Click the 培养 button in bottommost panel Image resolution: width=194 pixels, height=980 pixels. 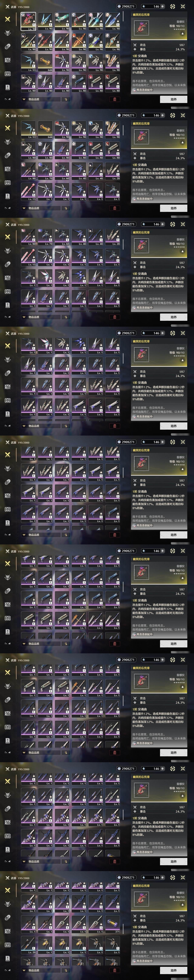pos(173,970)
